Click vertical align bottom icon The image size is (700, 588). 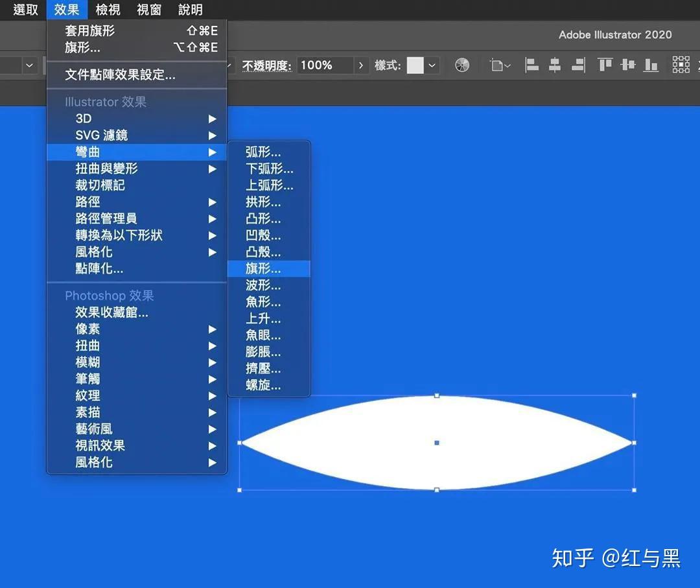point(651,65)
